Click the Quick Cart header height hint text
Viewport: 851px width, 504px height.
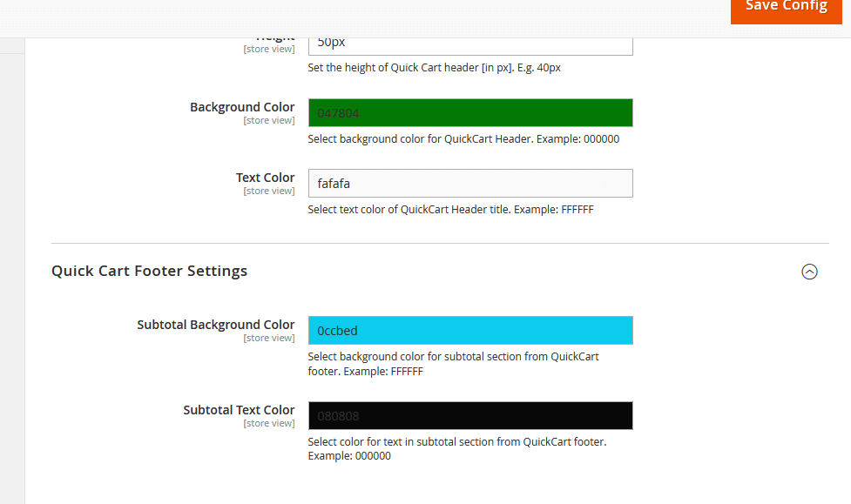(x=434, y=68)
